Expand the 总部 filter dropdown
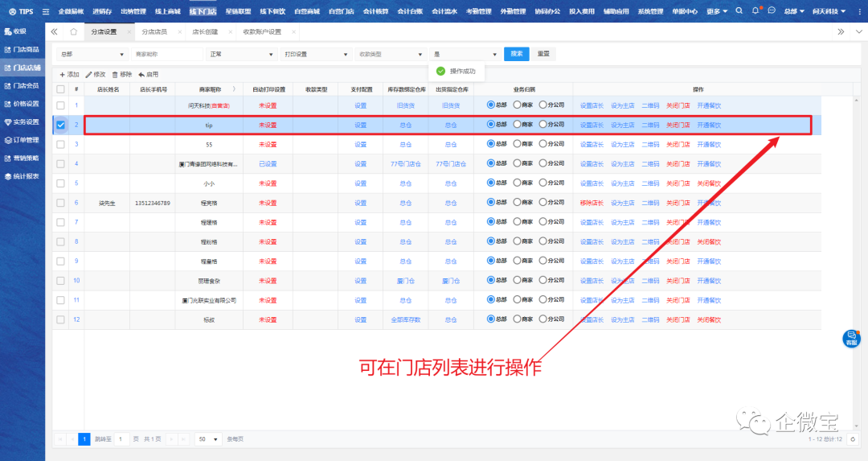868x461 pixels. coord(89,54)
